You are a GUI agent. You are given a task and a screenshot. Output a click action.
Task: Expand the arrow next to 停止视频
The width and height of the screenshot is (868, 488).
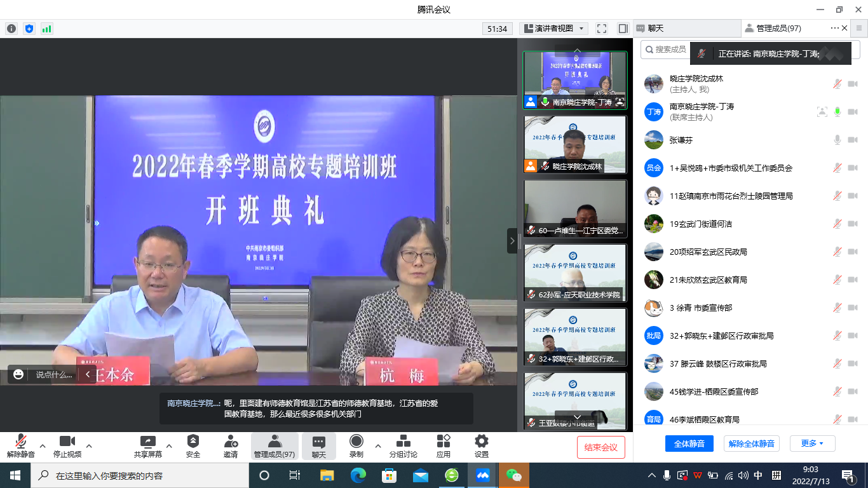pos(89,445)
